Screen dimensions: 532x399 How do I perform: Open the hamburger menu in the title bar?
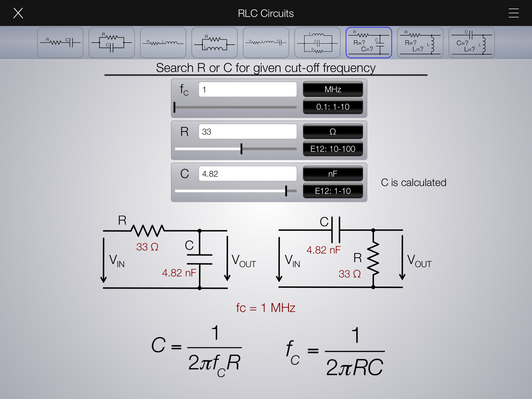click(514, 13)
